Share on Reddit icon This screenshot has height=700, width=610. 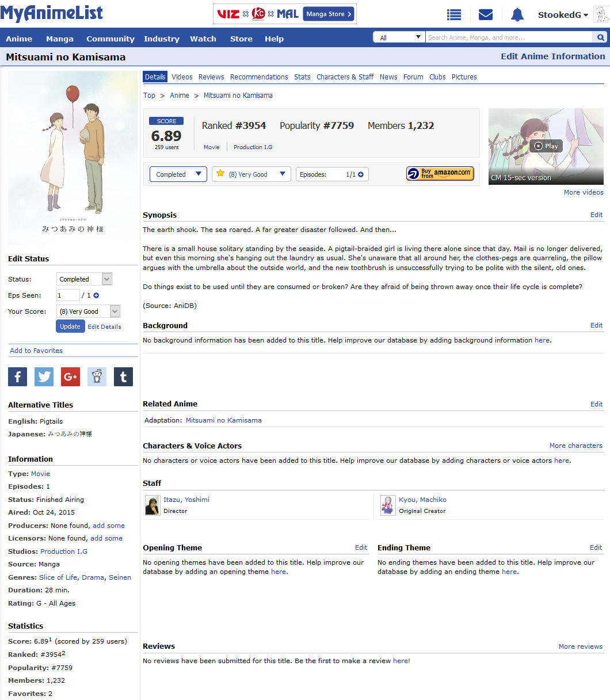(x=97, y=376)
